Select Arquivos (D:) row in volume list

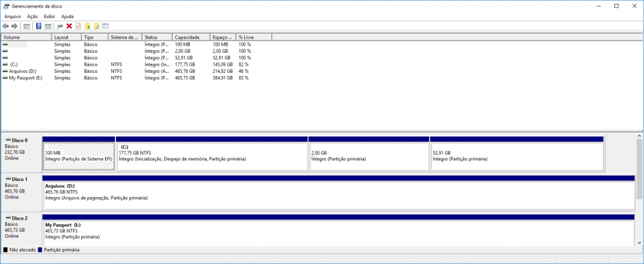(23, 71)
